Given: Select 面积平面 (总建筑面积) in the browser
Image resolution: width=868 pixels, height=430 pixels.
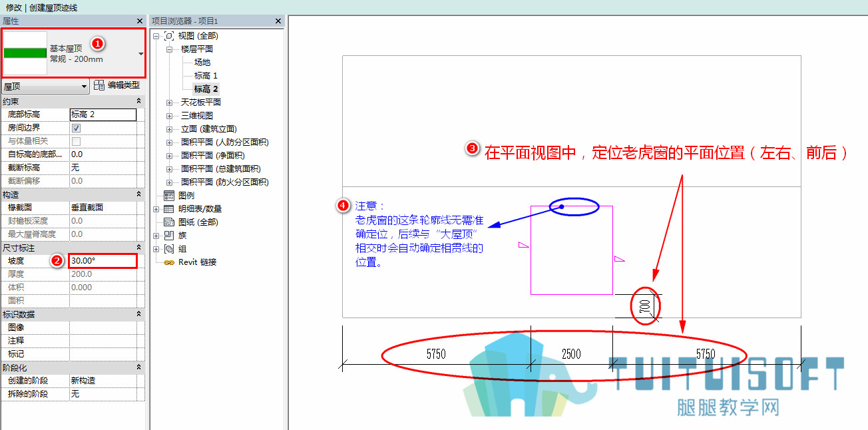Looking at the screenshot, I should click(221, 169).
